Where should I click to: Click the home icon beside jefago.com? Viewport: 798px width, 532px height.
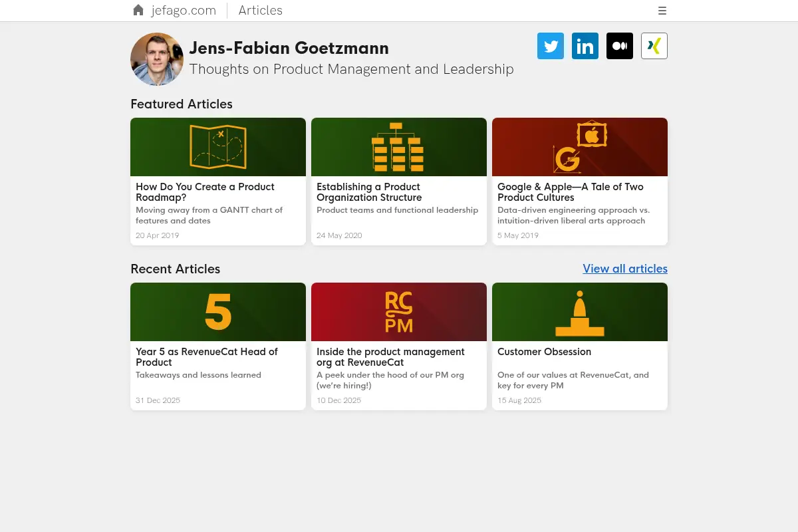pos(138,10)
